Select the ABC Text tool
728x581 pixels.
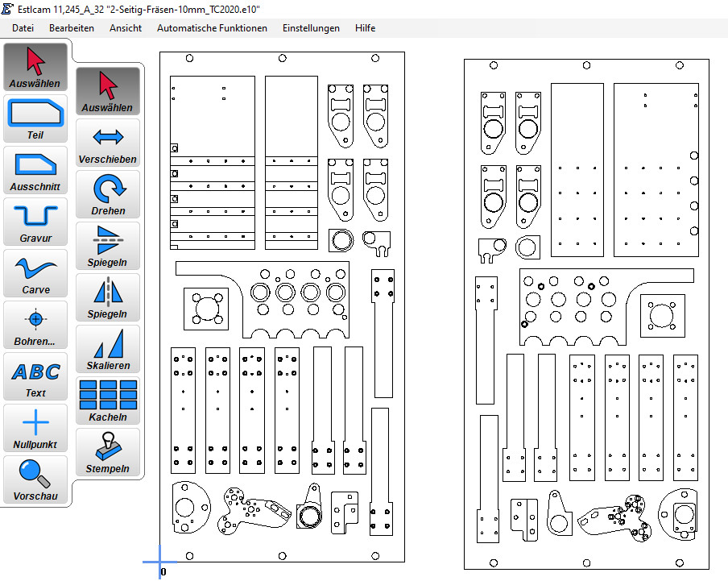pyautogui.click(x=35, y=376)
